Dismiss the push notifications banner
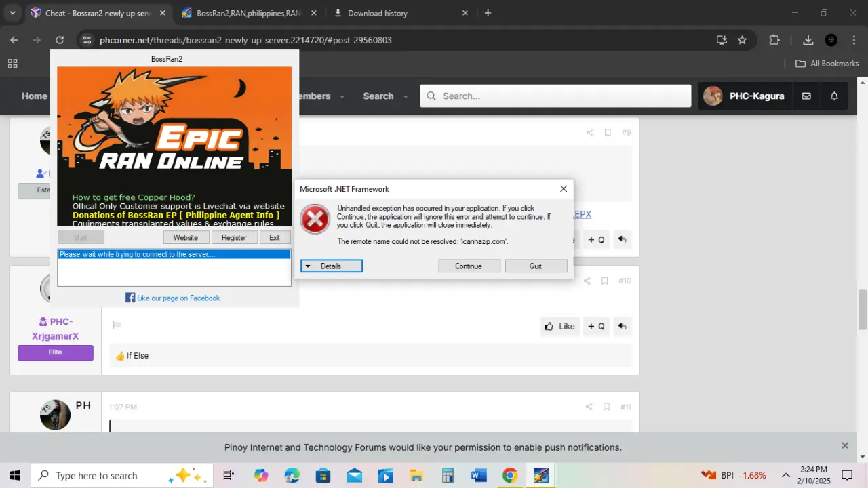The width and height of the screenshot is (868, 488). click(x=845, y=445)
